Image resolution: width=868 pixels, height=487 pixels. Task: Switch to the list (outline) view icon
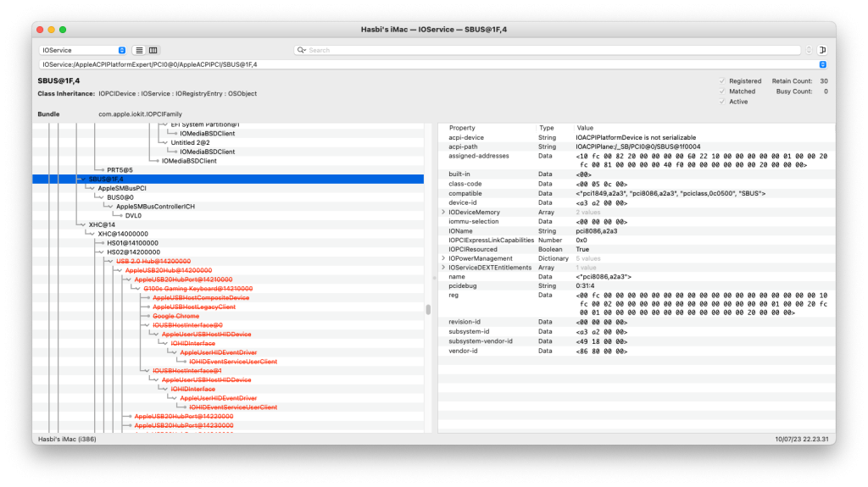[x=139, y=51]
